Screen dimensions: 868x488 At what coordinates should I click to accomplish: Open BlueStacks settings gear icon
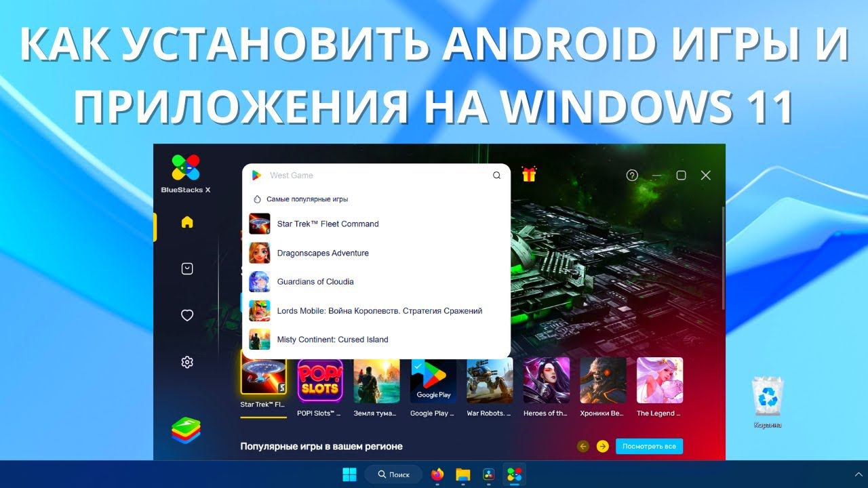coord(187,362)
